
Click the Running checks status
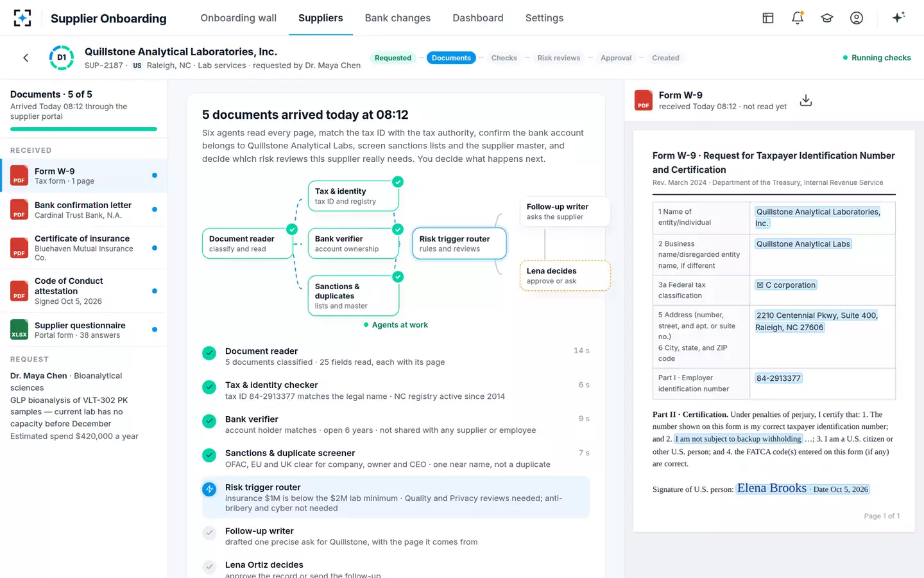(877, 58)
